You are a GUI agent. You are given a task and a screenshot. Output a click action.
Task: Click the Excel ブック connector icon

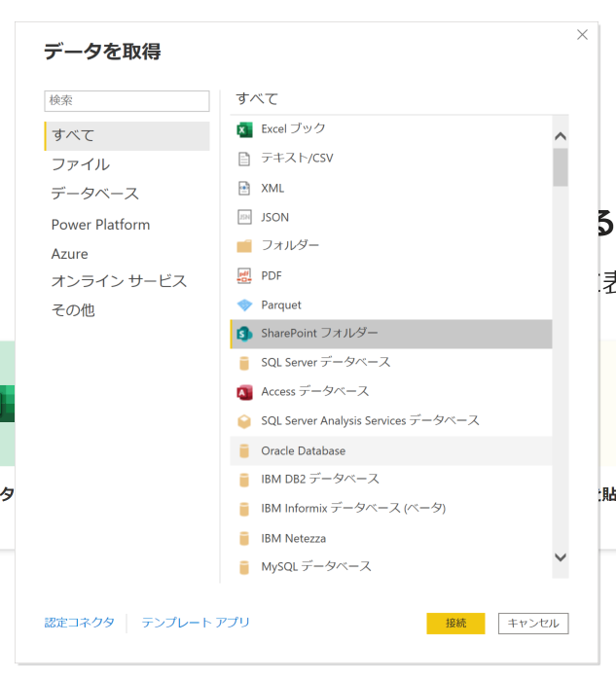(x=244, y=129)
